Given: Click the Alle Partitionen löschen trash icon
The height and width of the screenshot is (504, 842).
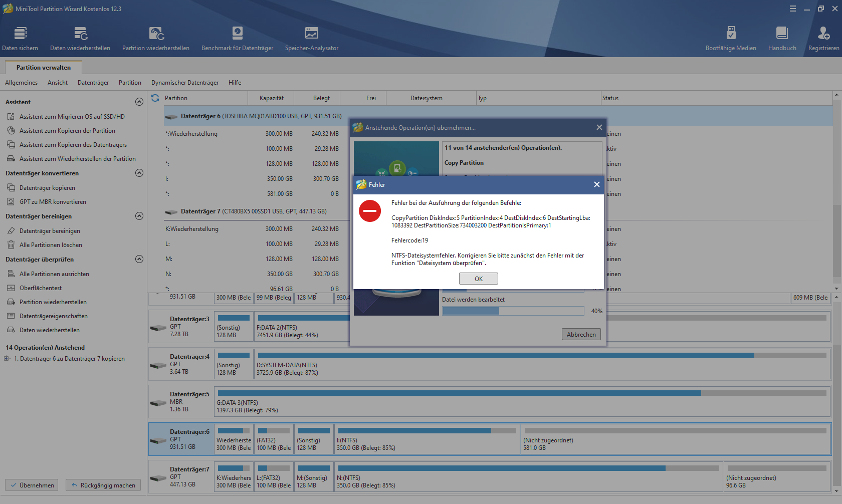Looking at the screenshot, I should [x=11, y=245].
